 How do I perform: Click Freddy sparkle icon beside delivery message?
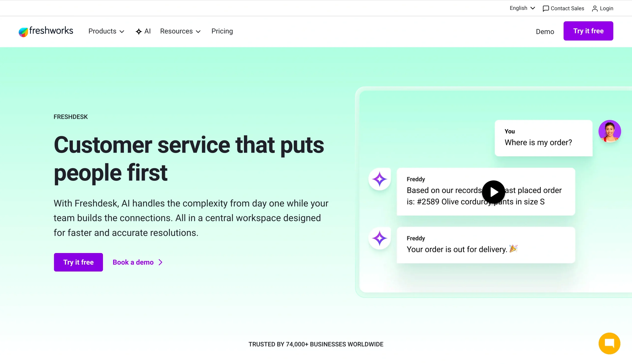tap(379, 238)
